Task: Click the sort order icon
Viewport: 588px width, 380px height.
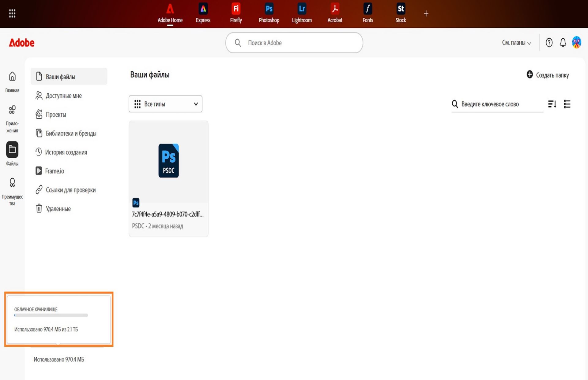Action: (552, 104)
